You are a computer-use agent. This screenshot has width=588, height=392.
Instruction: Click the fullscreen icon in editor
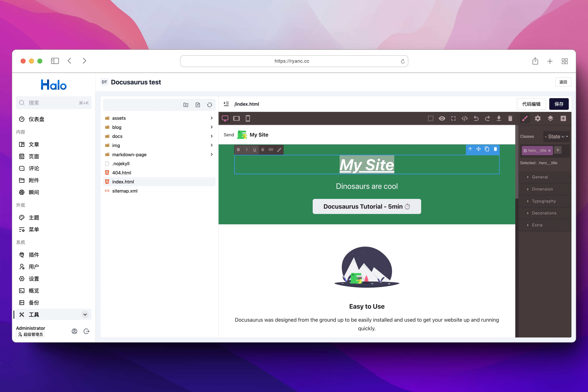click(453, 119)
